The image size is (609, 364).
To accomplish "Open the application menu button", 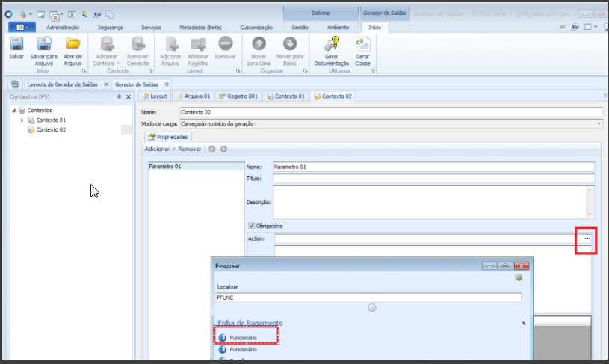I will coord(22,27).
